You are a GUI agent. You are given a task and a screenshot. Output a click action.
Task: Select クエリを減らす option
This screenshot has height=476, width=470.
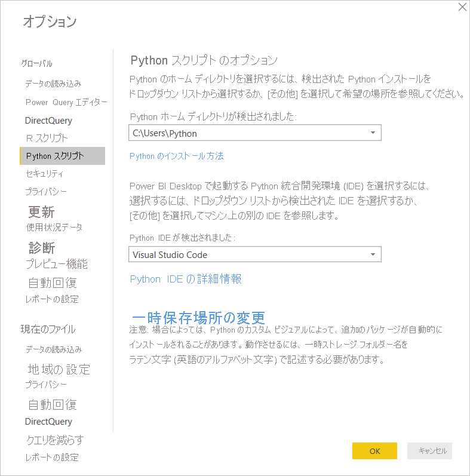55,440
